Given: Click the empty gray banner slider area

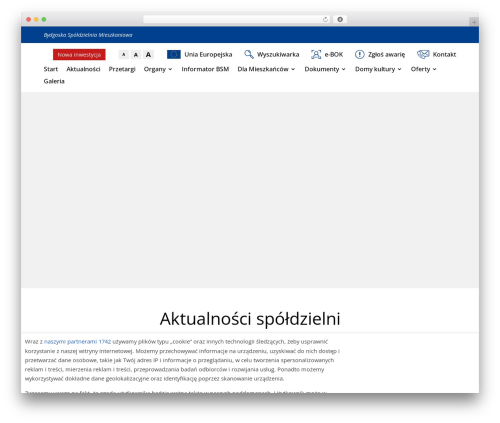Looking at the screenshot, I should 250,190.
